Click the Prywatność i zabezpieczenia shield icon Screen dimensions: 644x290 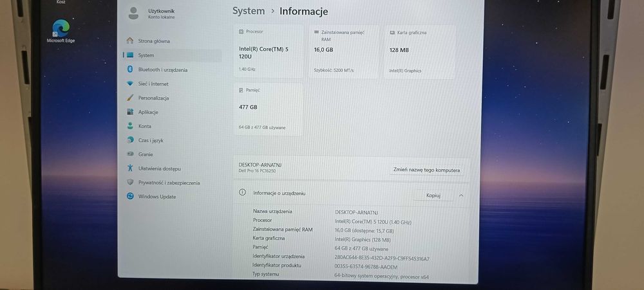pyautogui.click(x=130, y=182)
